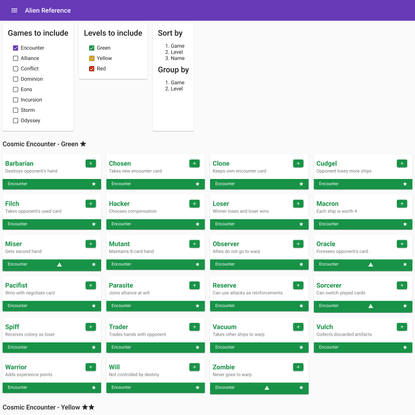Expand the Barbarian card plus button
The image size is (415, 415).
pos(91,163)
